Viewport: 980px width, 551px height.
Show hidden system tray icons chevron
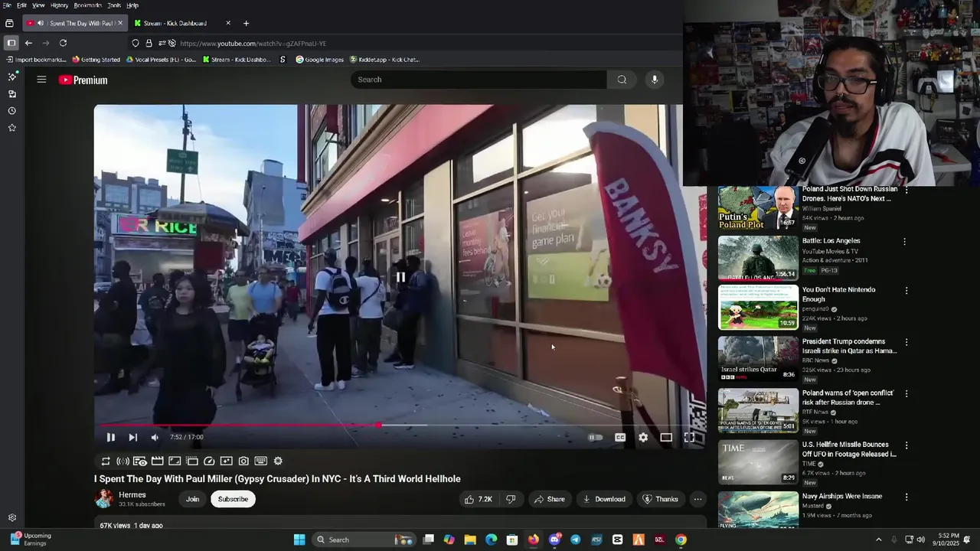coord(878,540)
